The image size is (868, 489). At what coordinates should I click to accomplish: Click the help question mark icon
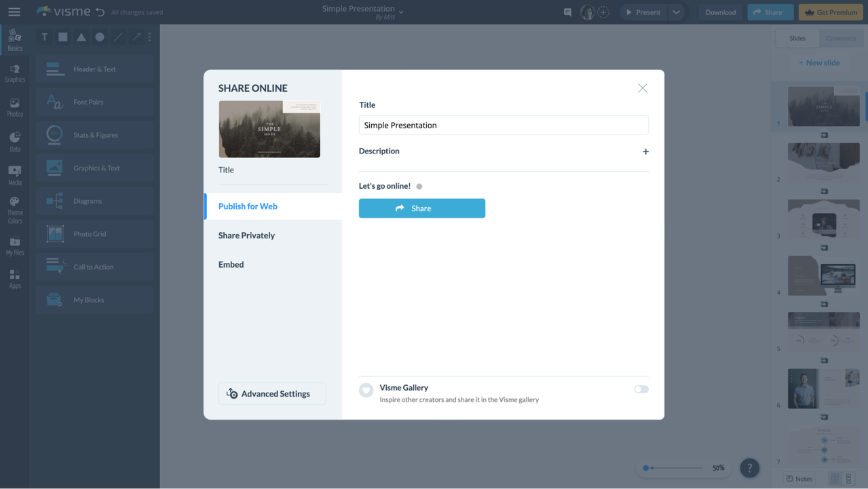tap(749, 467)
